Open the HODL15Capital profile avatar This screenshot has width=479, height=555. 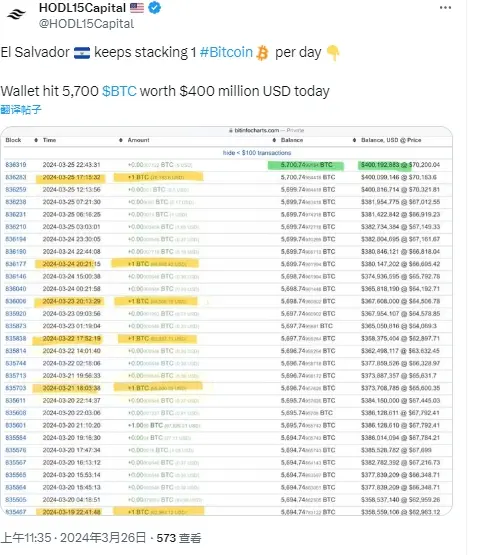16,15
